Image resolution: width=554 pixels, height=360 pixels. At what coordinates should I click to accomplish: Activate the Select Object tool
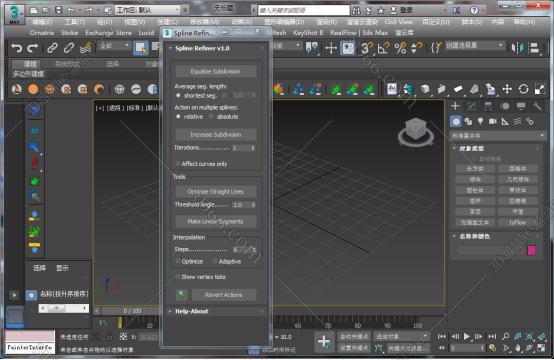pyautogui.click(x=140, y=48)
